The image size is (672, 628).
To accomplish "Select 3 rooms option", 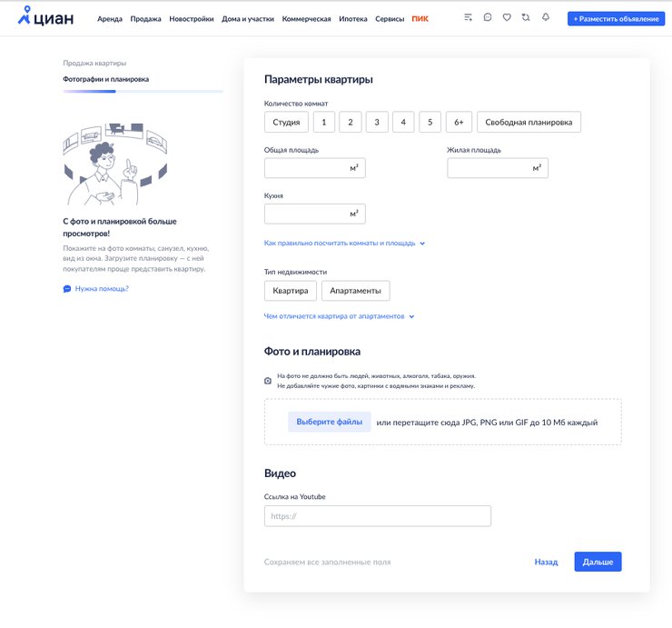I will 377,122.
